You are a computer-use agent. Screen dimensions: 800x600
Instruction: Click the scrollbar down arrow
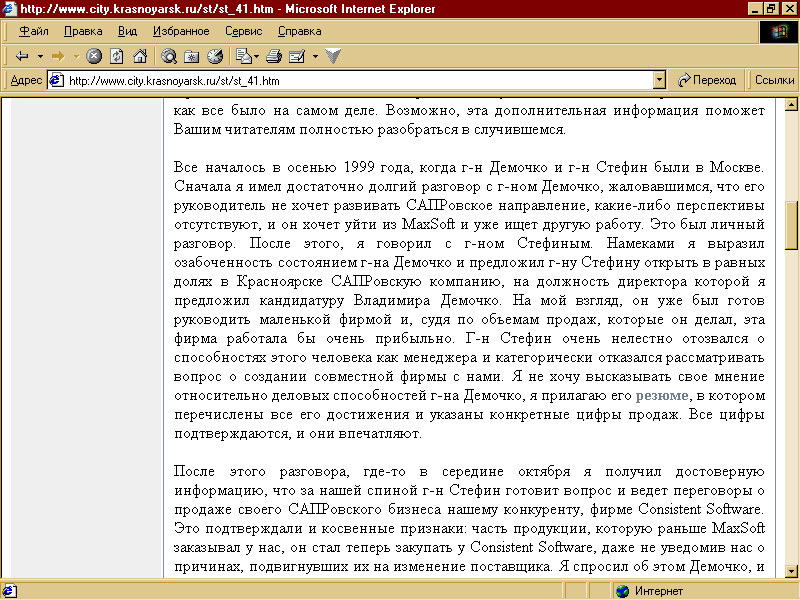click(x=791, y=571)
